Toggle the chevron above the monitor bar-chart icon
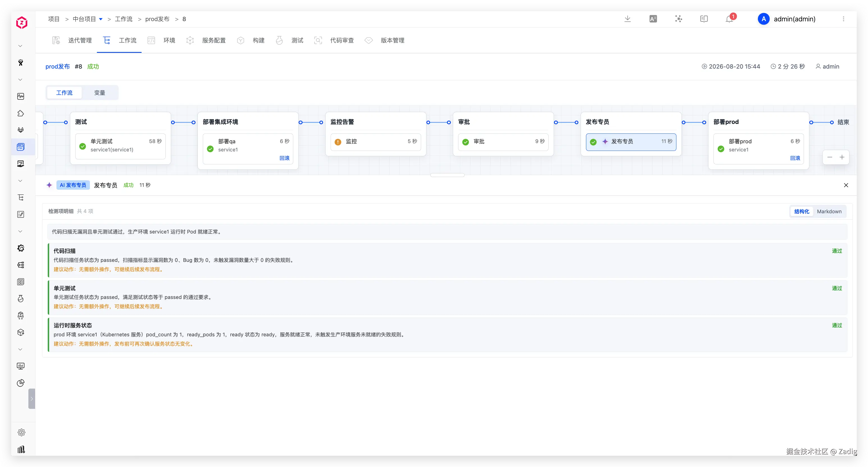The width and height of the screenshot is (868, 467). point(20,349)
